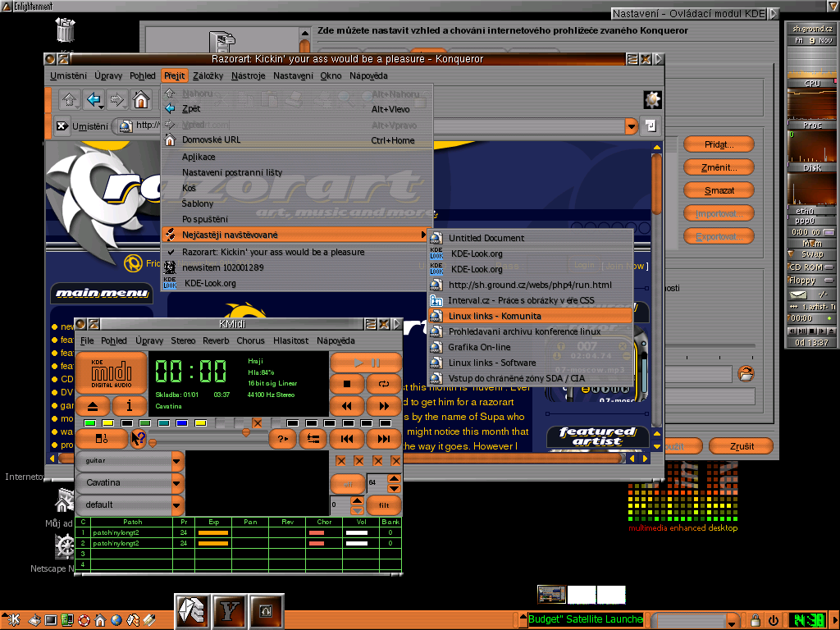
Task: Click the KMidi What's This help cursor icon
Action: 138,439
